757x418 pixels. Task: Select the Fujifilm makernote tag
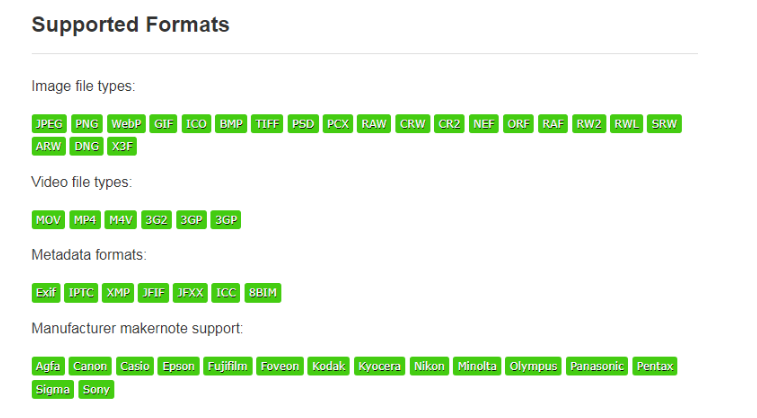click(x=228, y=366)
